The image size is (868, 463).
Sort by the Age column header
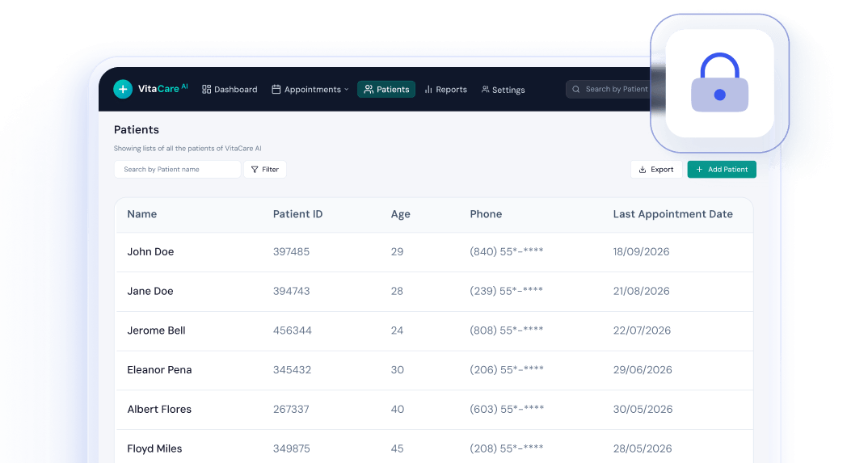[x=401, y=215]
